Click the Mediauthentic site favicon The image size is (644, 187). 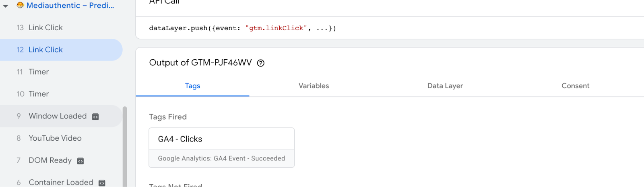[20, 5]
